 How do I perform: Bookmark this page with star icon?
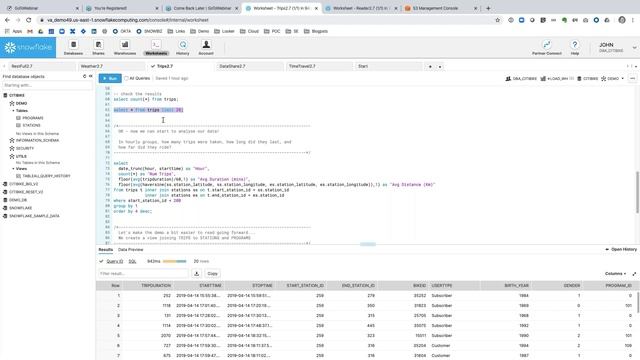498,20
